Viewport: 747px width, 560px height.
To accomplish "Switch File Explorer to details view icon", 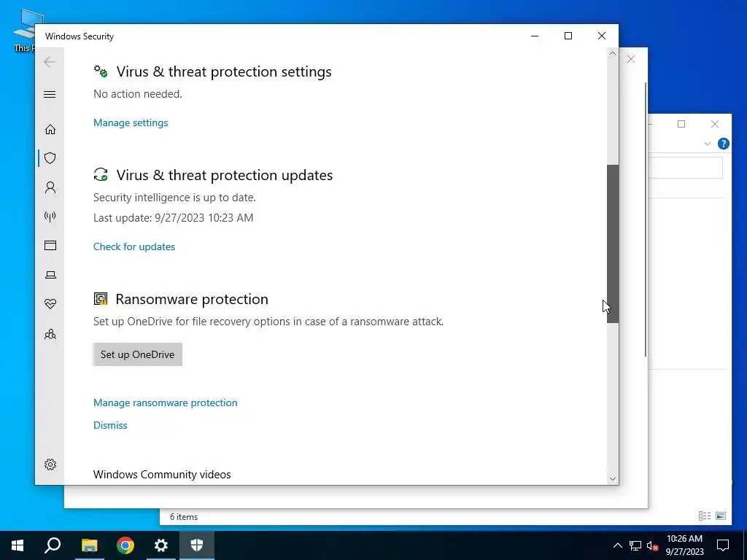I will click(705, 516).
